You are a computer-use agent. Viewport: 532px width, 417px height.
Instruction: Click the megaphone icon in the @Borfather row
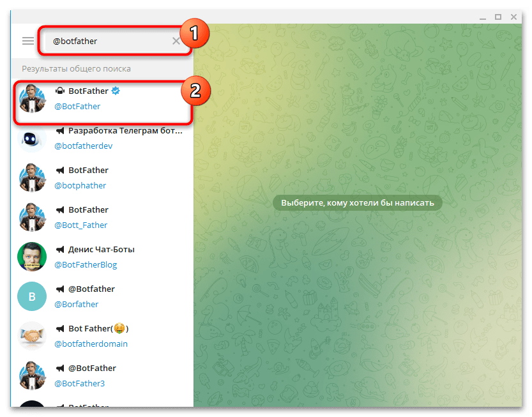tap(60, 289)
